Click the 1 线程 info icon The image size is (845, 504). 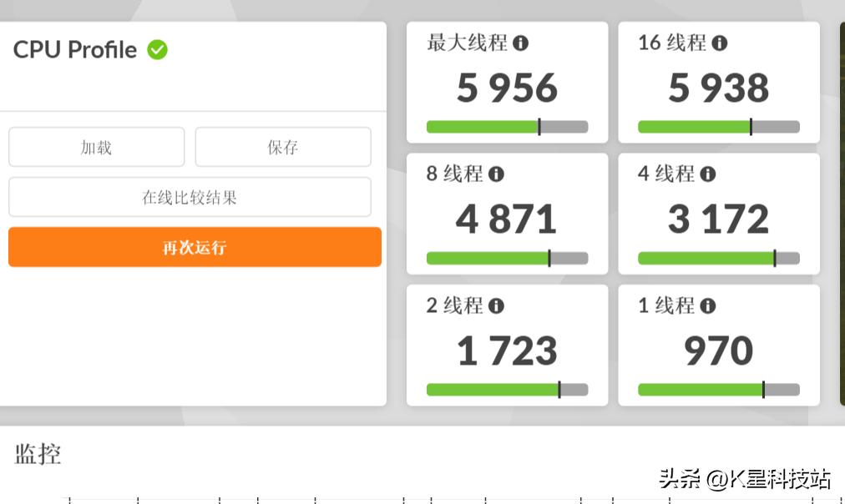coord(709,305)
